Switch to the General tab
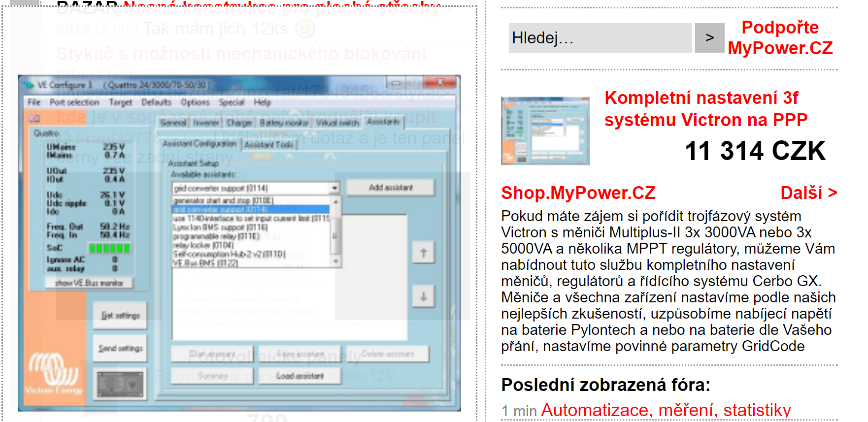Screen dimensions: 868x422 tap(173, 123)
